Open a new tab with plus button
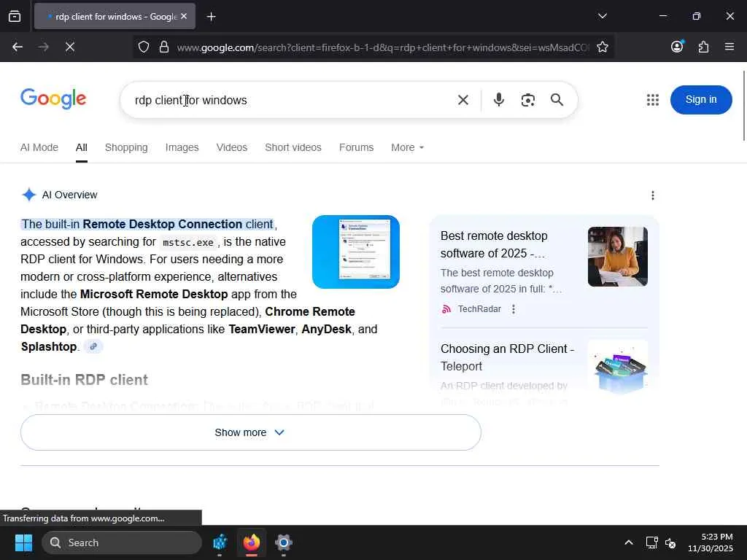The image size is (747, 560). coord(211,17)
